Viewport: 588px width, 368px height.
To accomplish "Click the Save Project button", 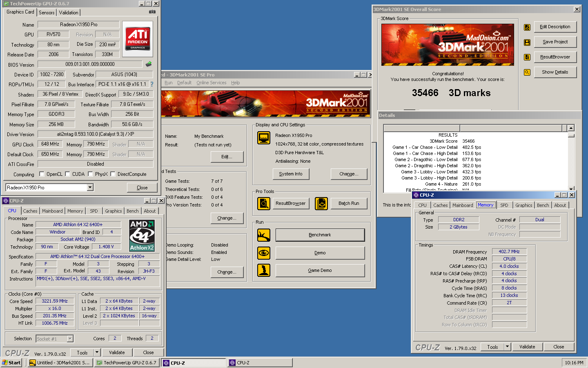I will [555, 42].
